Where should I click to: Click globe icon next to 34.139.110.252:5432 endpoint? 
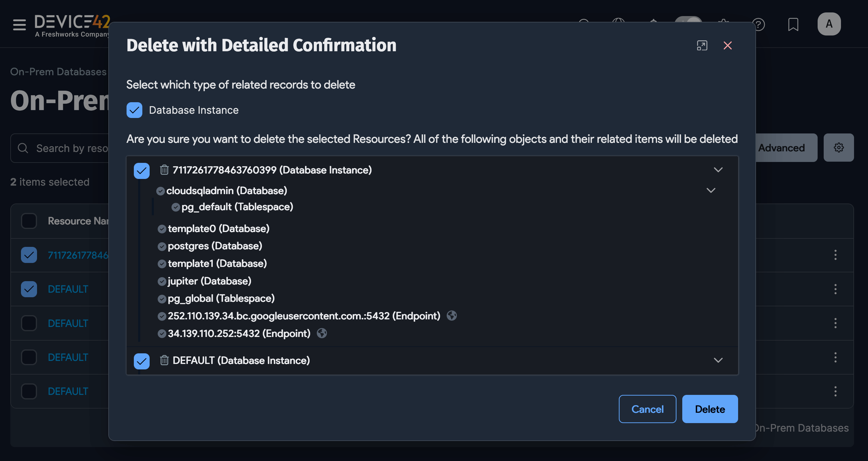(322, 333)
